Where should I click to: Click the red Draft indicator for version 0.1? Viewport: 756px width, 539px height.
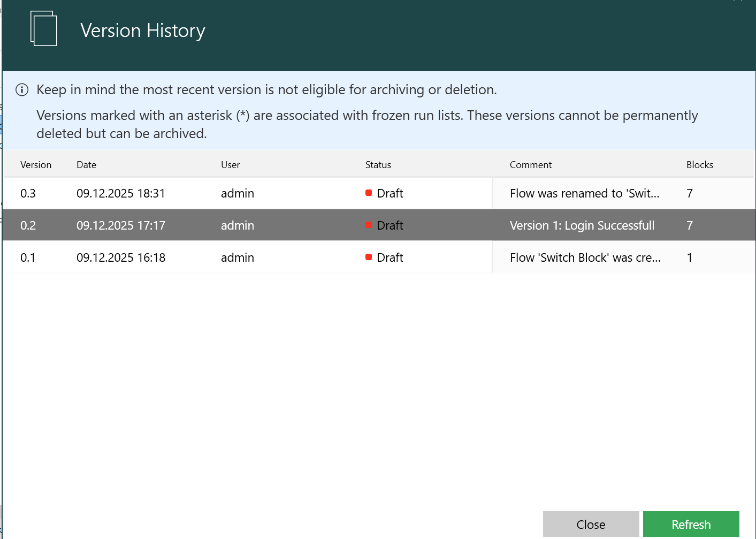(x=369, y=257)
